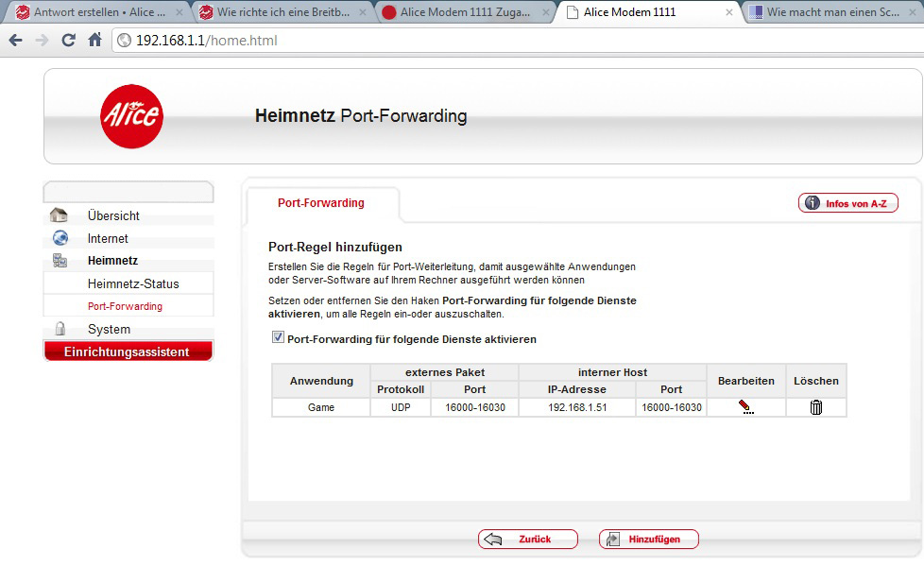Select Port-Forwarding in the left sidebar
Image resolution: width=924 pixels, height=566 pixels.
pyautogui.click(x=125, y=306)
